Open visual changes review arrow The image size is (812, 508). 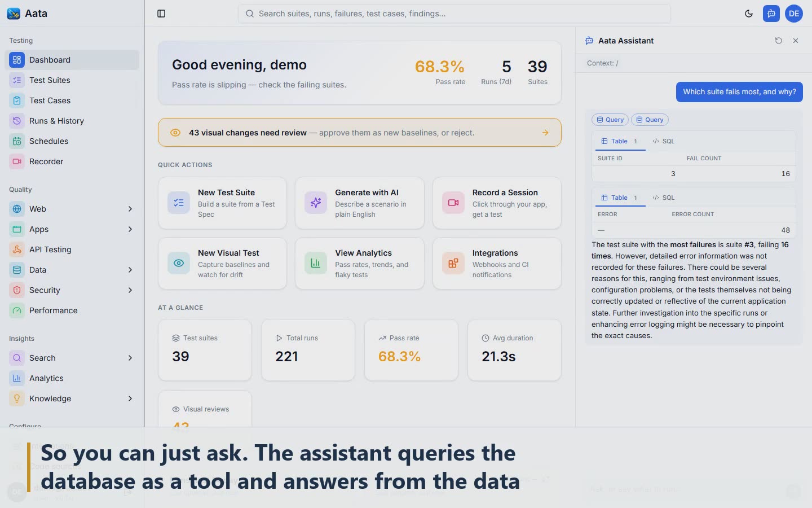coord(545,133)
